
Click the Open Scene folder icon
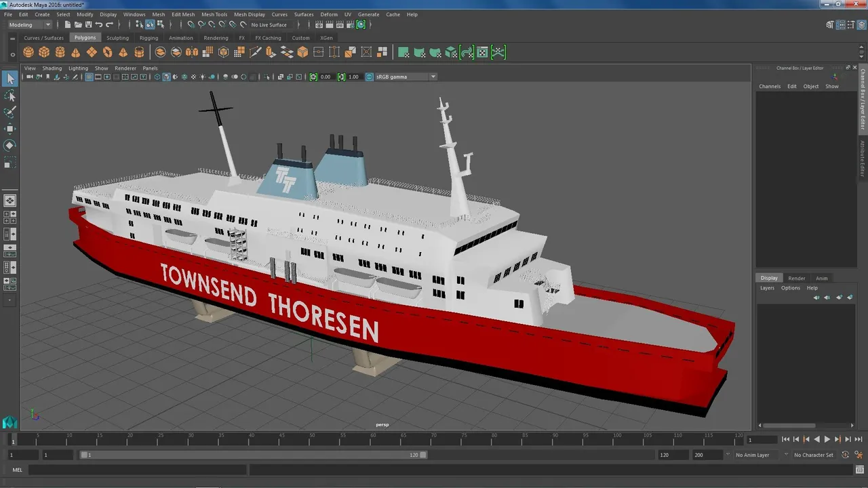click(78, 24)
